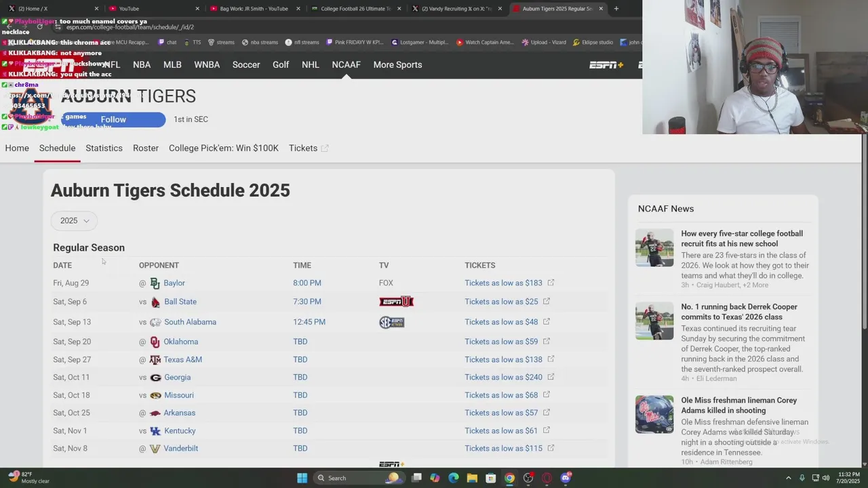The width and height of the screenshot is (868, 488).
Task: Open Discord from taskbar
Action: click(x=566, y=478)
